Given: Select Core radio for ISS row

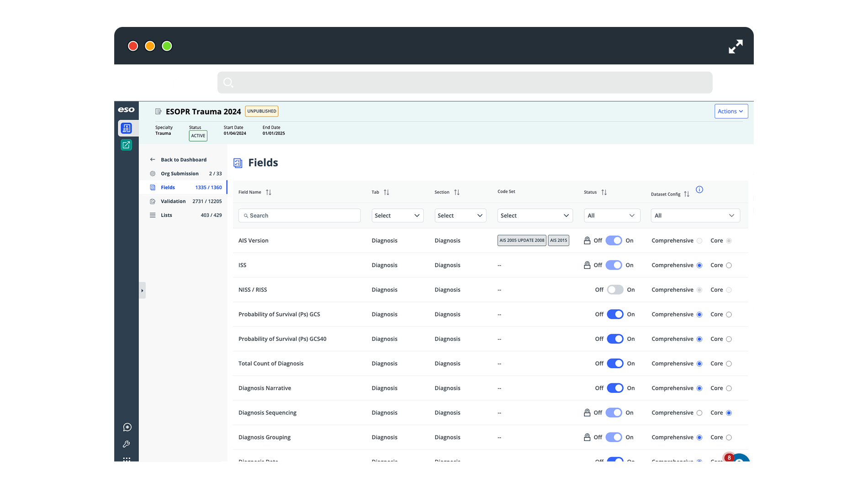Looking at the screenshot, I should click(x=729, y=265).
